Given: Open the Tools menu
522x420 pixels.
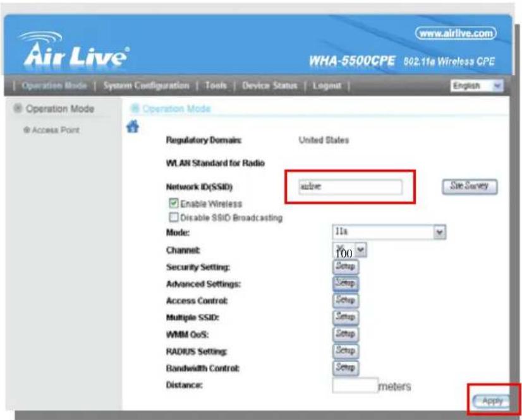Looking at the screenshot, I should [215, 85].
